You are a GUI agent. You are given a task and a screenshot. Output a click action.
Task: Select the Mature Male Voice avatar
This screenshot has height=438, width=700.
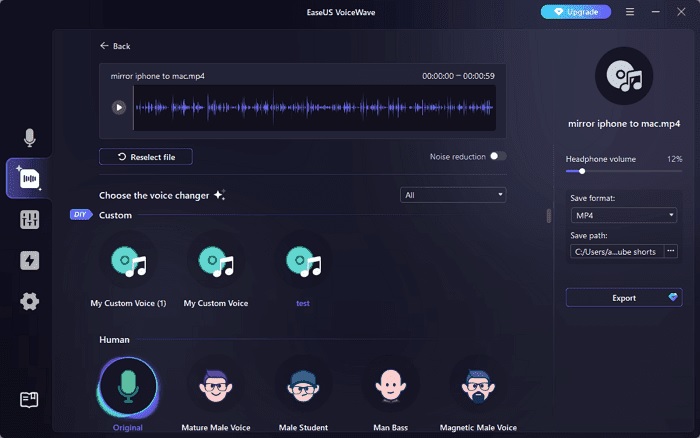point(216,385)
